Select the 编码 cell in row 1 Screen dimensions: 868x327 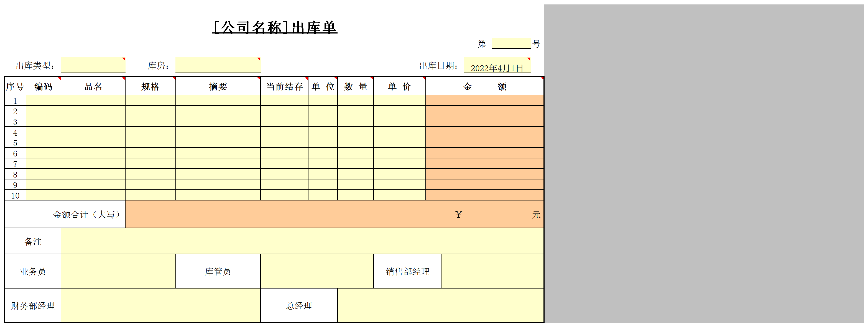pyautogui.click(x=43, y=101)
